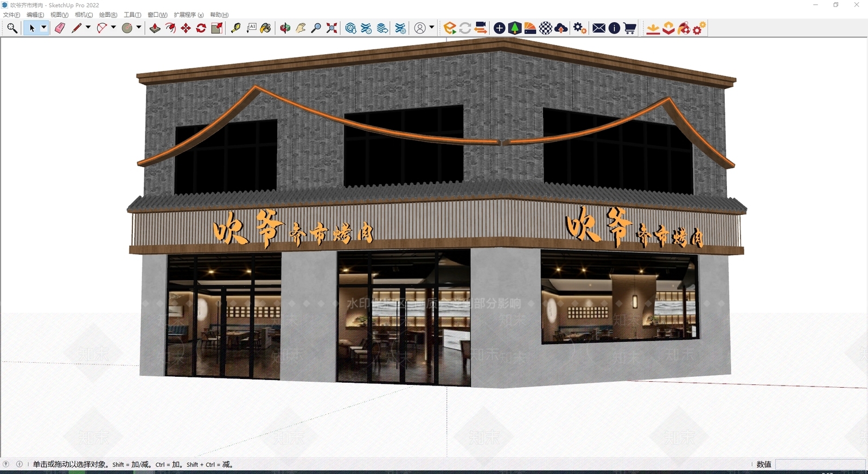
Task: Open the 文件(F) menu
Action: 11,15
